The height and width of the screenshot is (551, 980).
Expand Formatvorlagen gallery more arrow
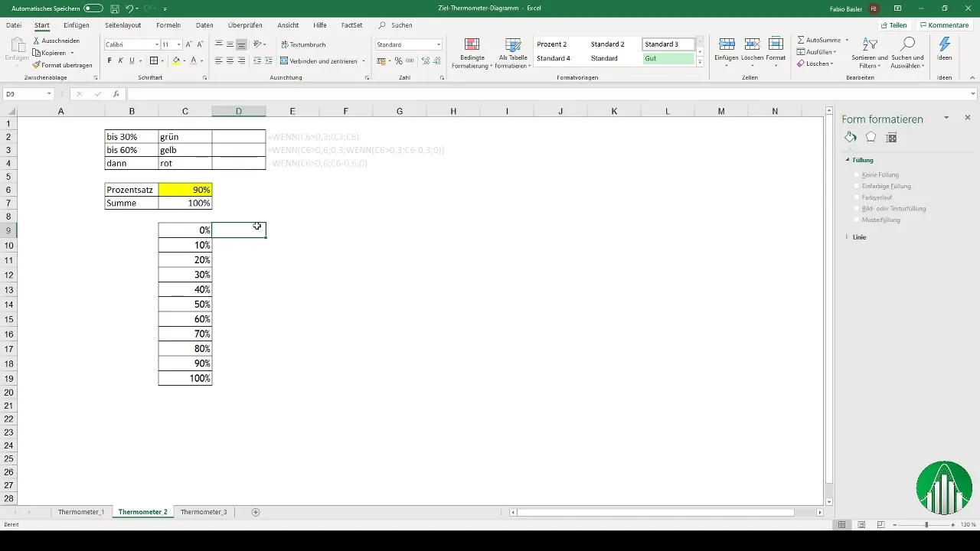click(x=700, y=62)
